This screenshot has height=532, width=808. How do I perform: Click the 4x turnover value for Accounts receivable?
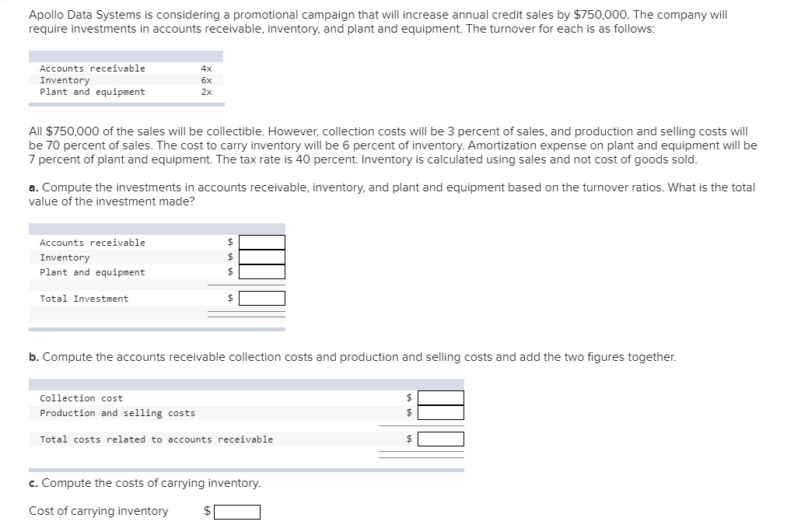pos(206,68)
